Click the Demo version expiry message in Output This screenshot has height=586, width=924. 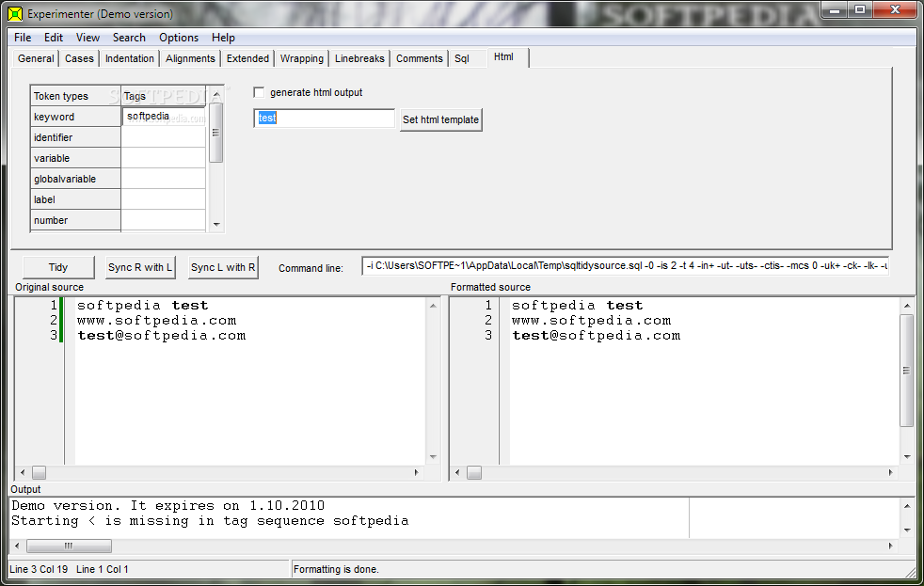pyautogui.click(x=167, y=505)
